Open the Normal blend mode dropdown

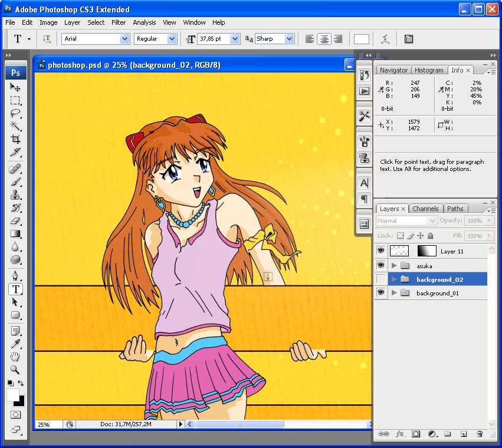pyautogui.click(x=406, y=221)
